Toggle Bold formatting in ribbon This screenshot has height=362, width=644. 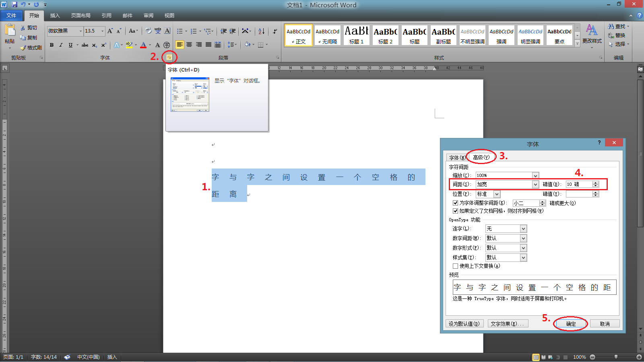52,45
